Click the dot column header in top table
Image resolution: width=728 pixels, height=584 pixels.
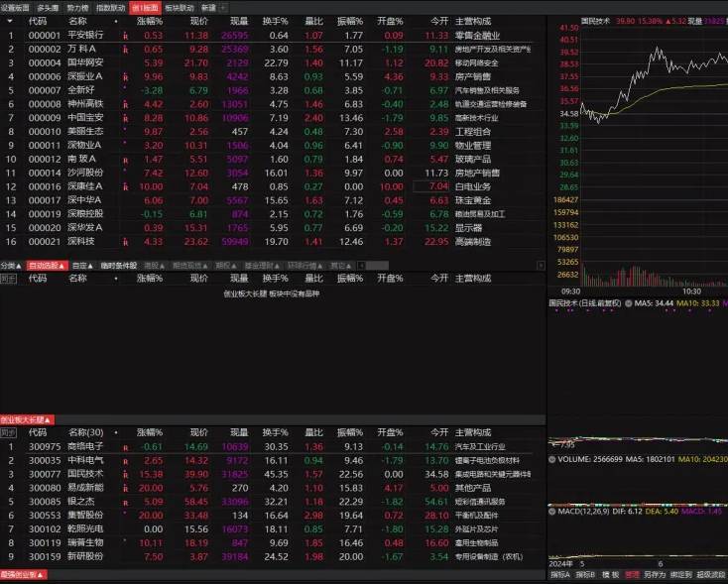pyautogui.click(x=116, y=22)
